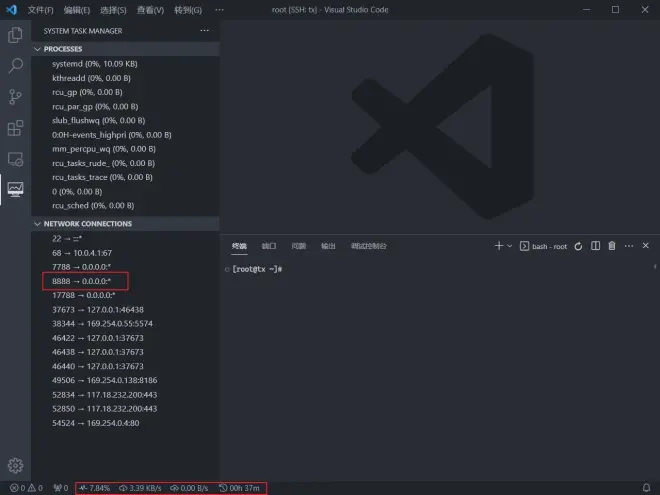Click the upload speed 0.00 B/s item
This screenshot has height=495, width=660.
[x=189, y=488]
